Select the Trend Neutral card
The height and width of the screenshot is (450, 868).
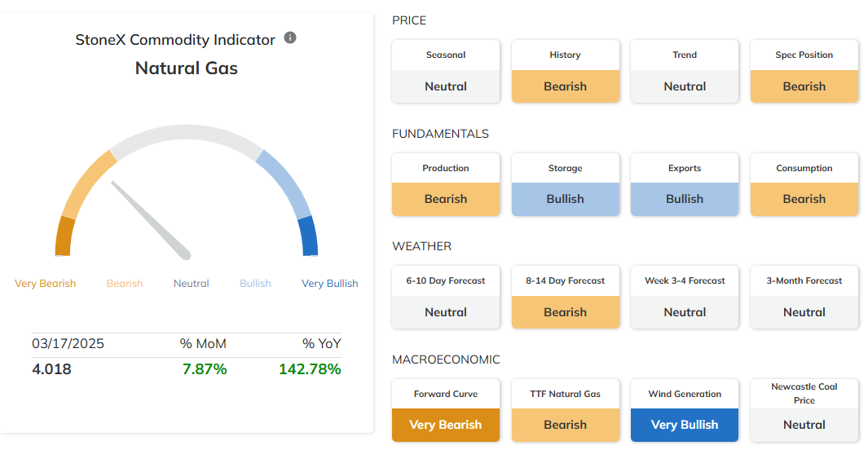(685, 71)
